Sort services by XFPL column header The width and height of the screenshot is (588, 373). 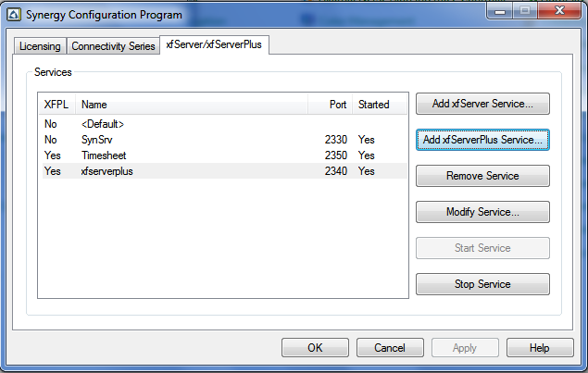tap(57, 105)
